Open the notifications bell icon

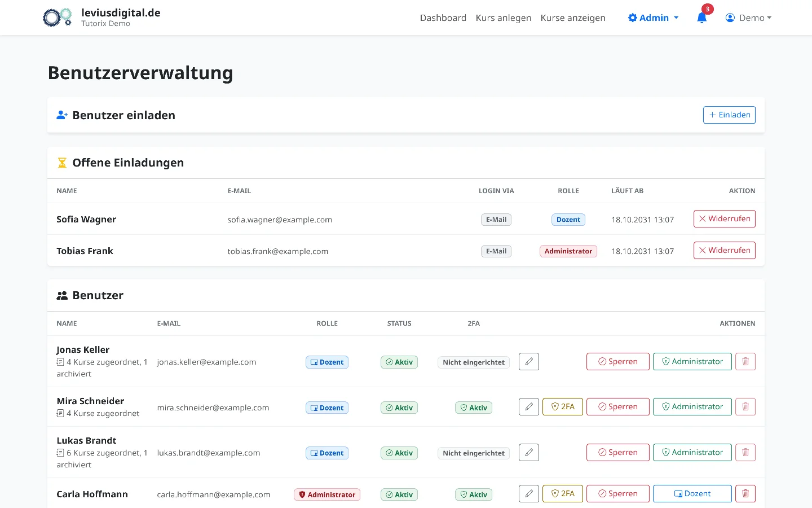(x=701, y=17)
